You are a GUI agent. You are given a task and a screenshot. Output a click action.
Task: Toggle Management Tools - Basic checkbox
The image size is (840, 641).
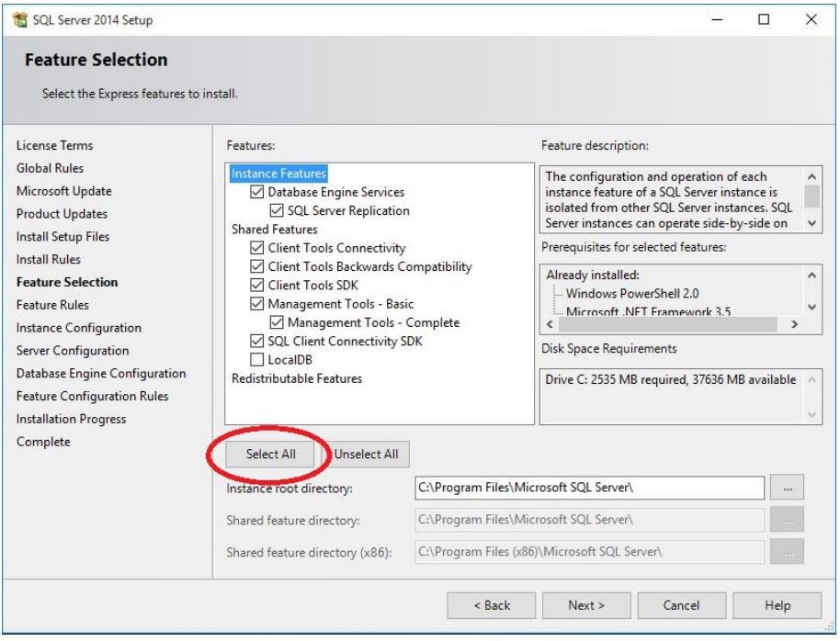pyautogui.click(x=257, y=304)
